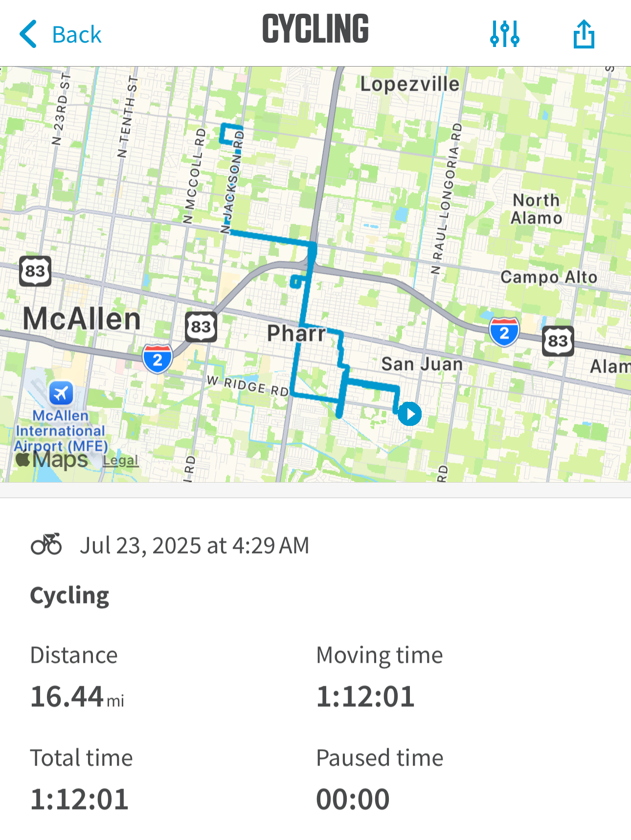Screen dimensions: 631x840
Task: Click the Lopezville label on map
Action: click(x=410, y=84)
